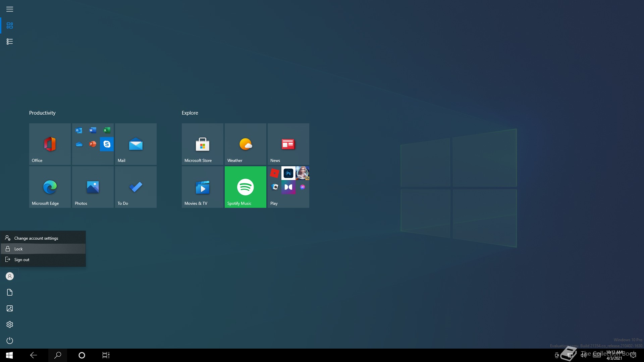Screen dimensions: 644x362
Task: Open the Power options button
Action: pyautogui.click(x=10, y=341)
